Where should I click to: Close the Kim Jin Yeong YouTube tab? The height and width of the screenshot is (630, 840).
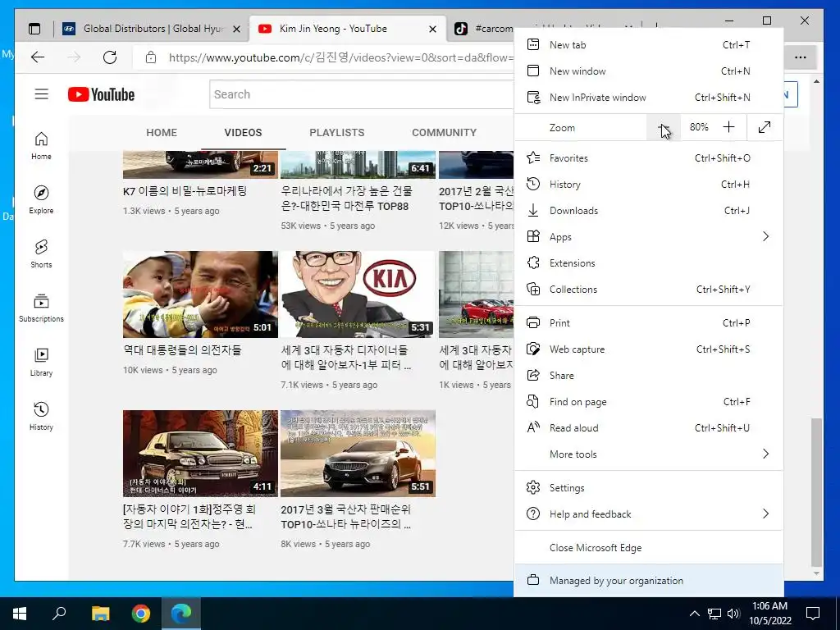point(433,29)
